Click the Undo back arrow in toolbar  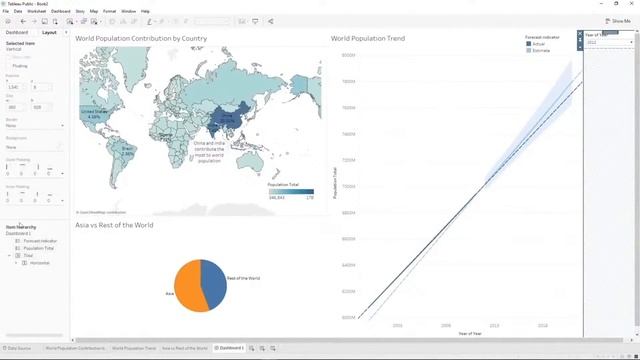pos(23,21)
